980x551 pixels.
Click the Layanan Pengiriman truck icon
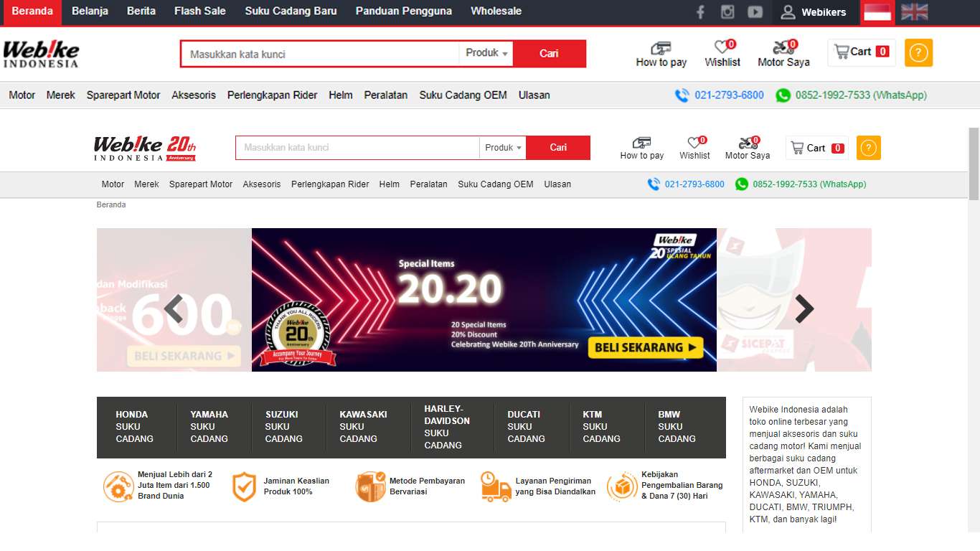pos(496,487)
